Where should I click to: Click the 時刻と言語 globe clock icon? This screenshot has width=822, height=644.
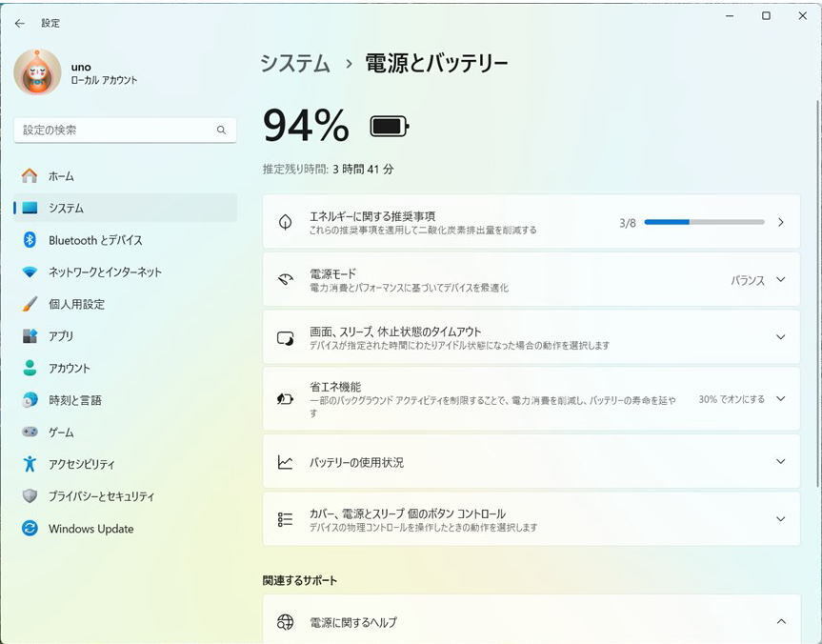[30, 400]
